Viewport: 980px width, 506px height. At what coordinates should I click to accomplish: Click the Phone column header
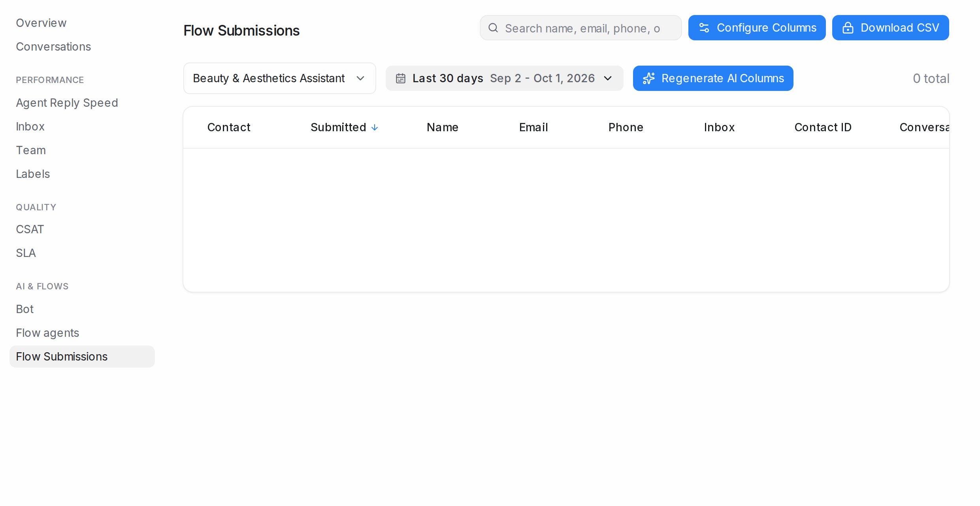pos(626,127)
